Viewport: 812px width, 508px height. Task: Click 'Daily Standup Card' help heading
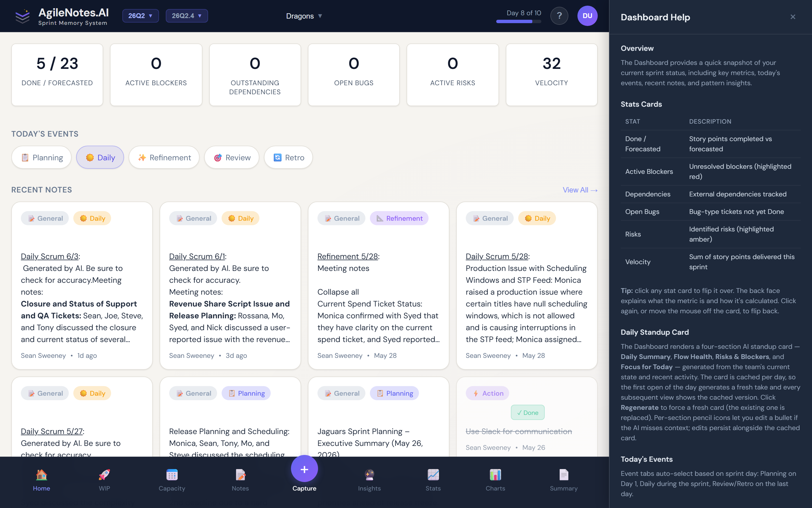pos(655,332)
